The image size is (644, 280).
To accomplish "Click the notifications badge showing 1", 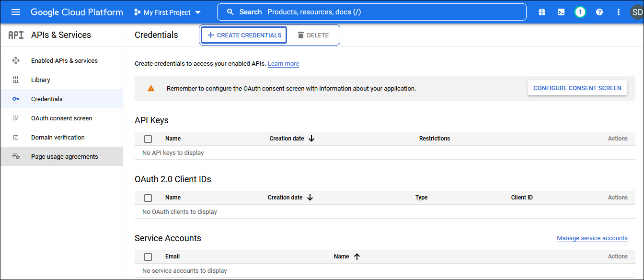I will click(x=580, y=12).
